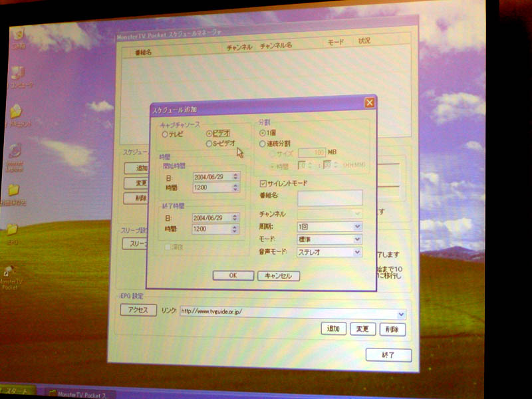
Task: Close the スケジュール追加 dialog
Action: tap(369, 102)
